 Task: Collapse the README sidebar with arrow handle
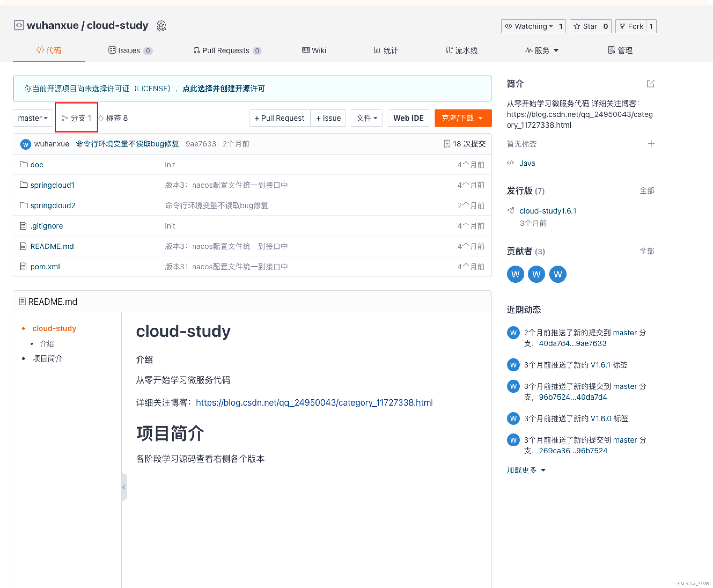pyautogui.click(x=124, y=487)
